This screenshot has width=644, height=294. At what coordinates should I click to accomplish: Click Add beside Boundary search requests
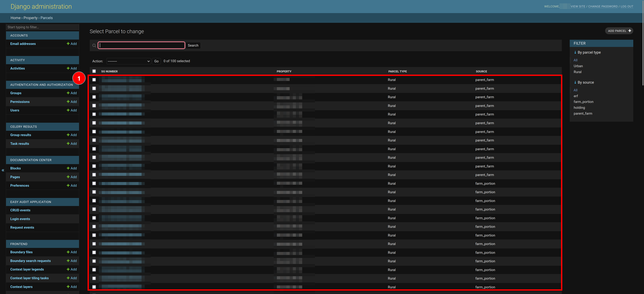tap(71, 261)
